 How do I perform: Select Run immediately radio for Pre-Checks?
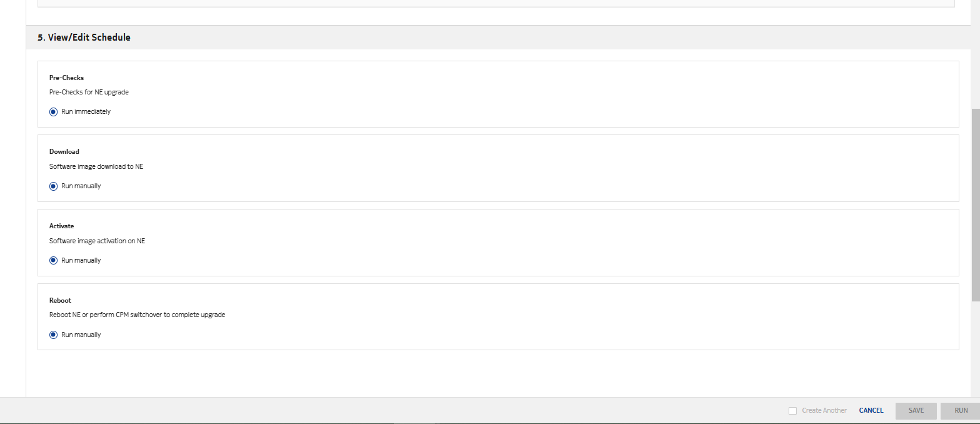54,112
